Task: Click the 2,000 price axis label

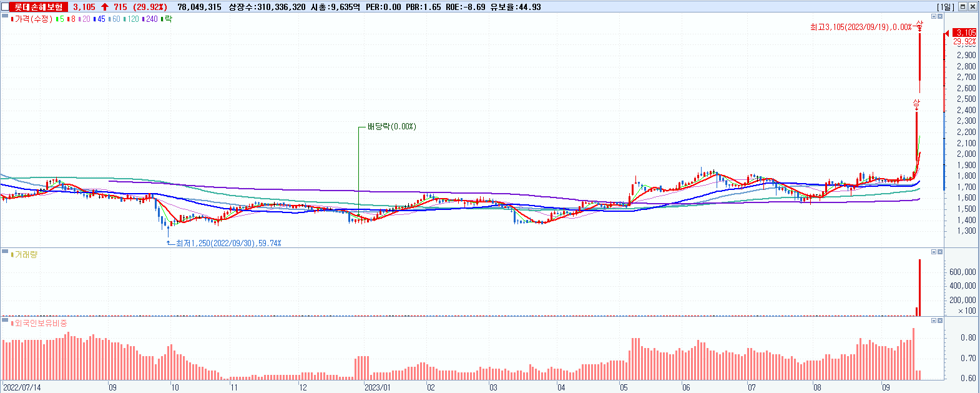Action: tap(966, 154)
